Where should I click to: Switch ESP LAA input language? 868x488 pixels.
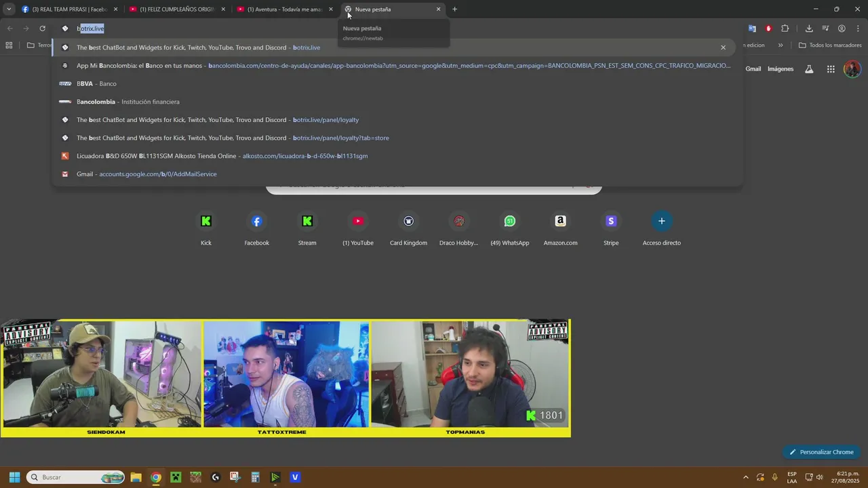(x=792, y=477)
